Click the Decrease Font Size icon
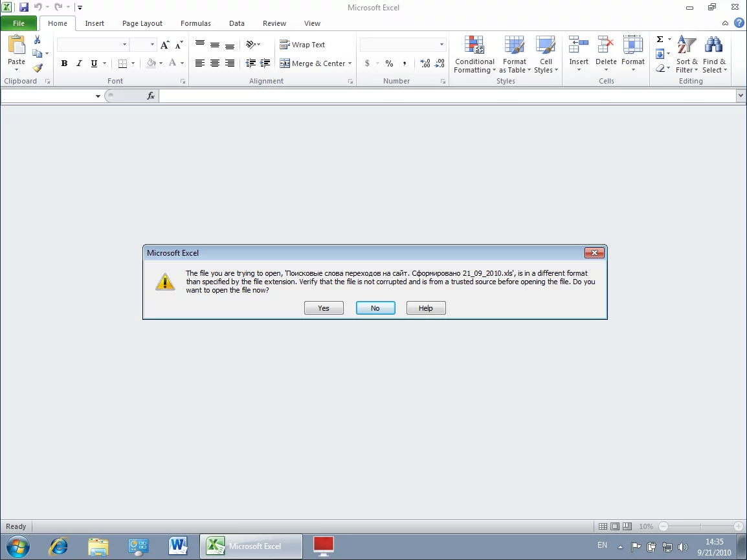The width and height of the screenshot is (747, 560). click(x=179, y=45)
